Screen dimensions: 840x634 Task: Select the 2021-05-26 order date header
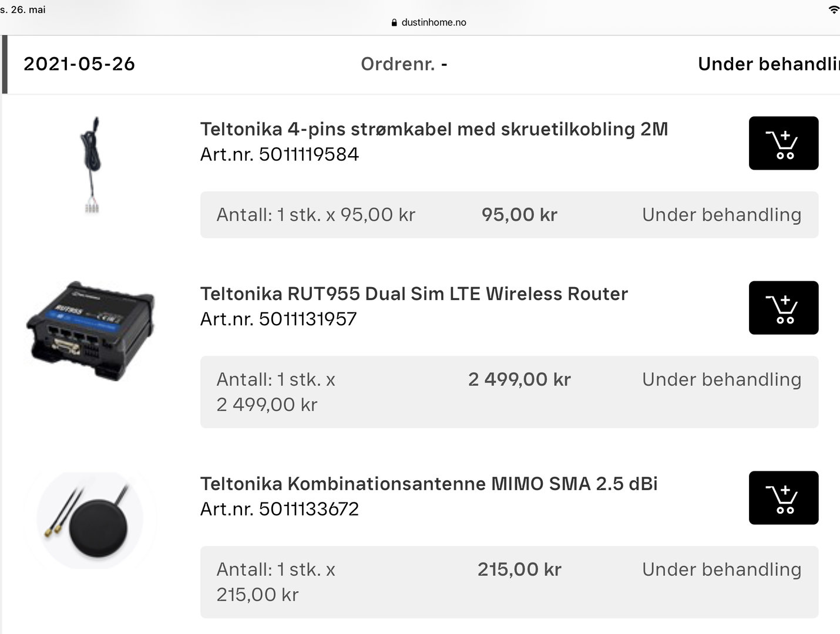pyautogui.click(x=79, y=64)
